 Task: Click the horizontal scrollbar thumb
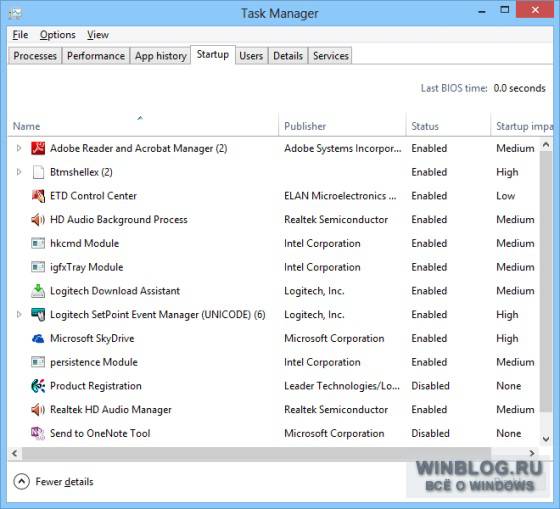pos(256,453)
